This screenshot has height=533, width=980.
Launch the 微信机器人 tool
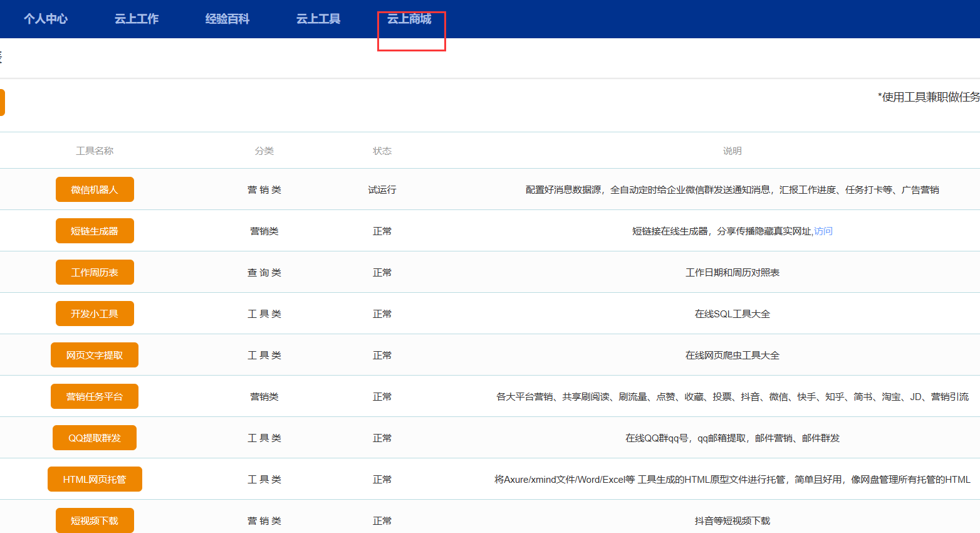pos(95,189)
